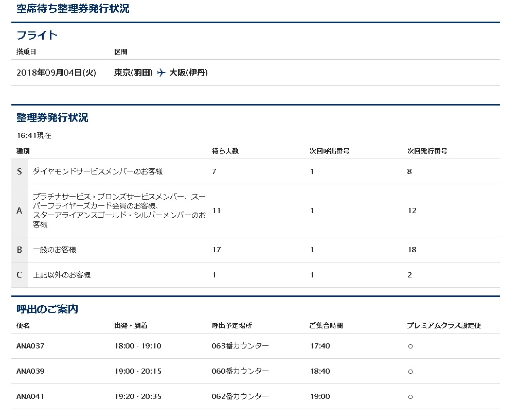Screen dimensions: 518x420
Task: Click flight number ANA039
Action: [30, 371]
